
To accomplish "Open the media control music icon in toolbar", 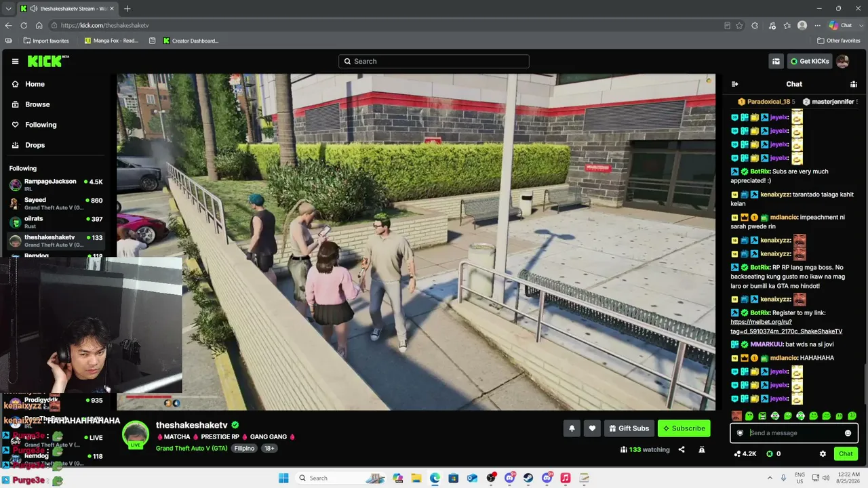I will pos(772,26).
